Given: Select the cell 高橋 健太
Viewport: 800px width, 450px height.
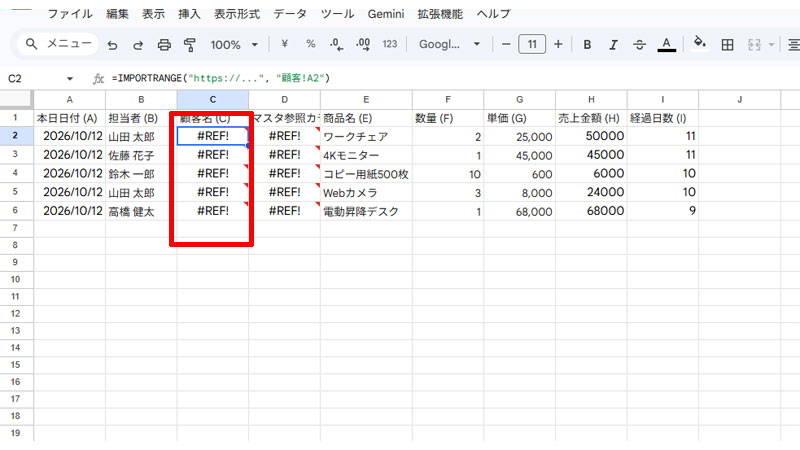Looking at the screenshot, I should (x=141, y=211).
